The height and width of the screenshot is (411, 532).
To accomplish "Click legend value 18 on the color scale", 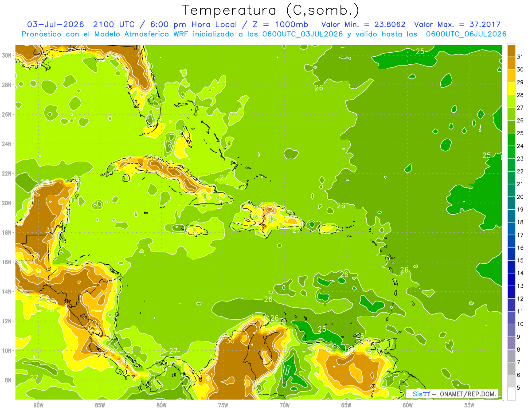I will click(520, 222).
